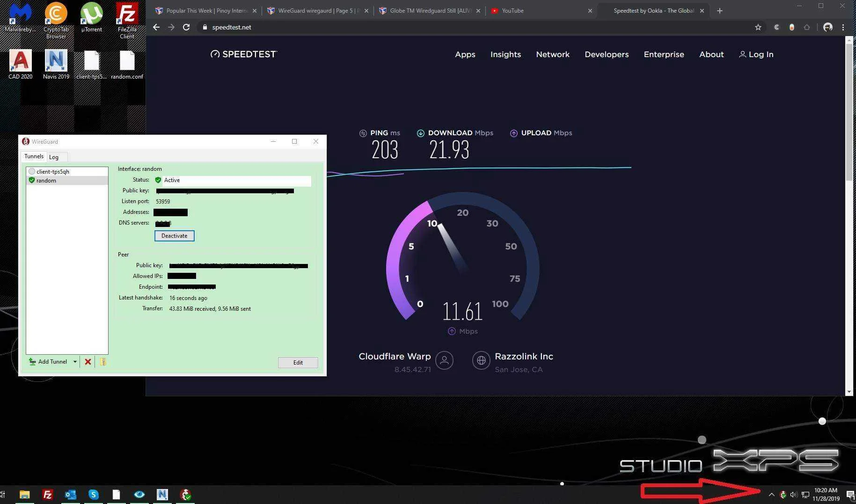
Task: Open the blue eye app on the taskbar
Action: (x=139, y=495)
